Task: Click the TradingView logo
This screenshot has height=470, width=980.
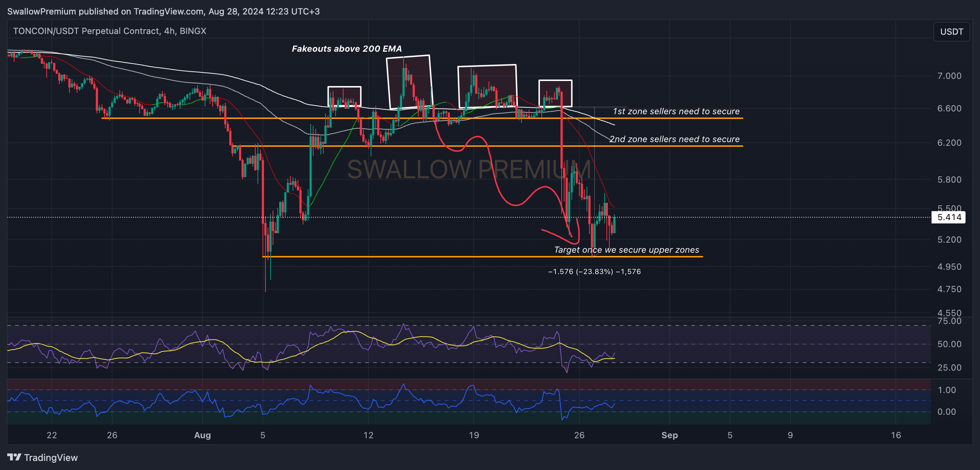Action: (42, 457)
